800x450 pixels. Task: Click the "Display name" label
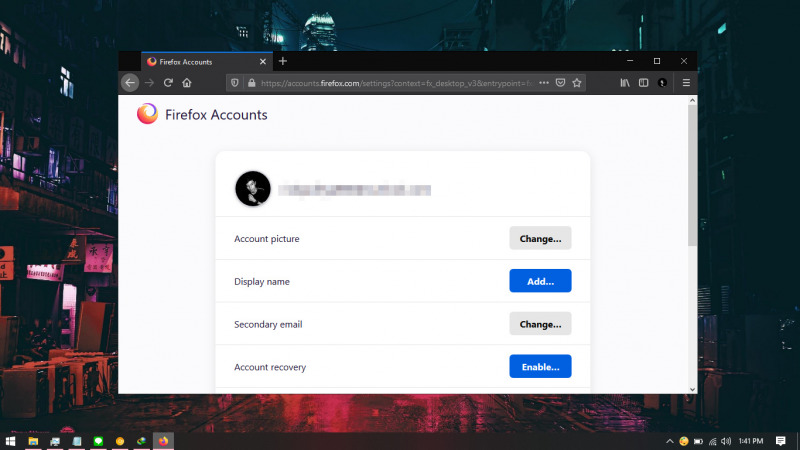(x=262, y=281)
